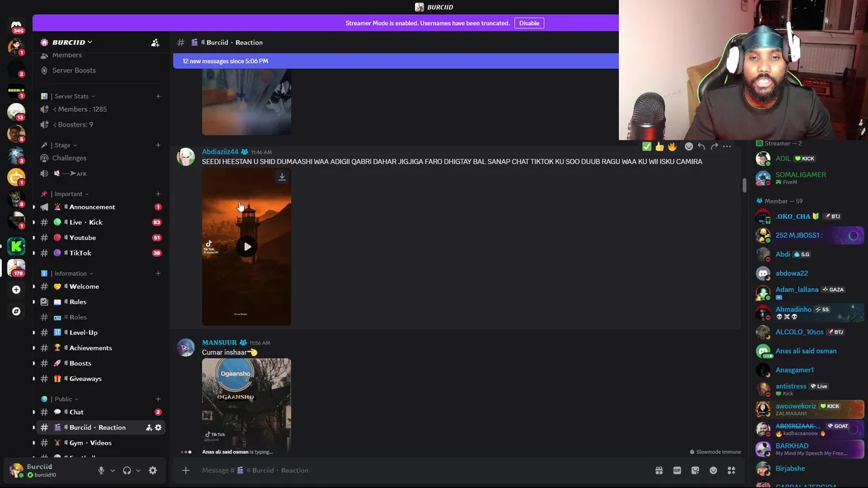868x488 pixels.
Task: Play the lighthouse video attachment
Action: point(247,247)
